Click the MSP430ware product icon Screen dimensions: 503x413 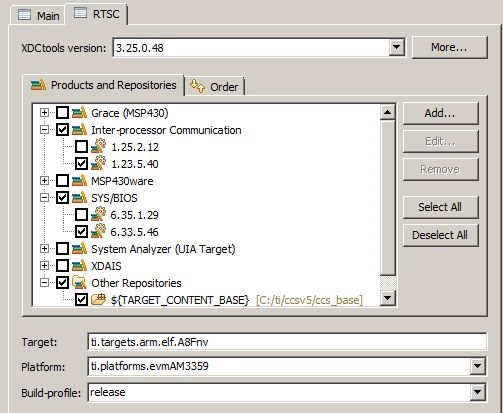click(x=79, y=181)
